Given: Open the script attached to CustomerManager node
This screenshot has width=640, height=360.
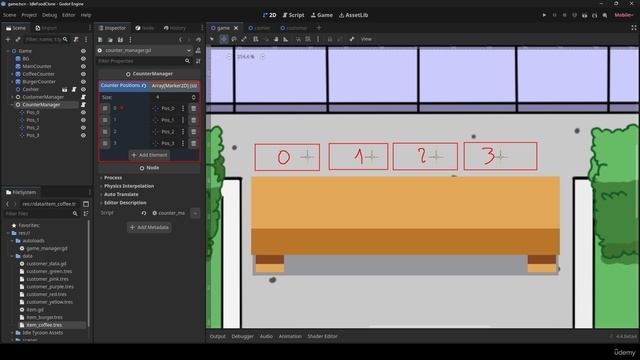Looking at the screenshot, I should tap(83, 97).
